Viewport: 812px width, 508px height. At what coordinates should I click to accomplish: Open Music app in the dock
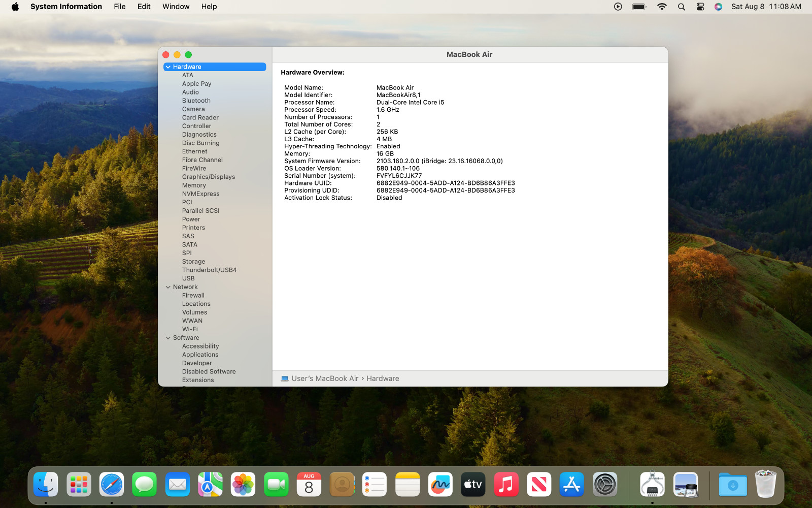click(506, 485)
